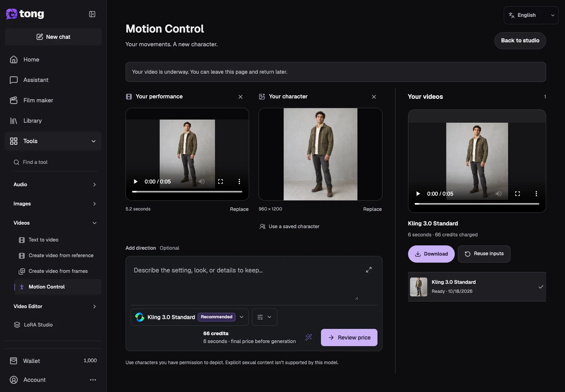Open the Account more options dots
The image size is (565, 392).
pos(93,380)
